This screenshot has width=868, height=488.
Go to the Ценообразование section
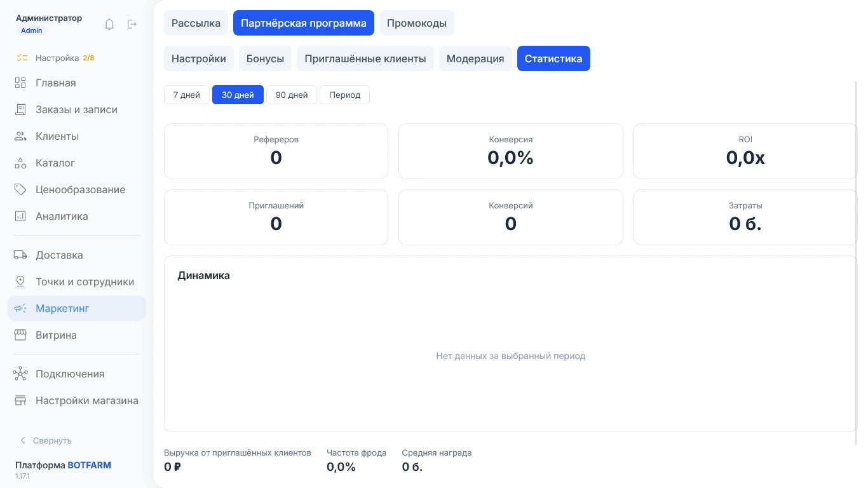(x=77, y=189)
